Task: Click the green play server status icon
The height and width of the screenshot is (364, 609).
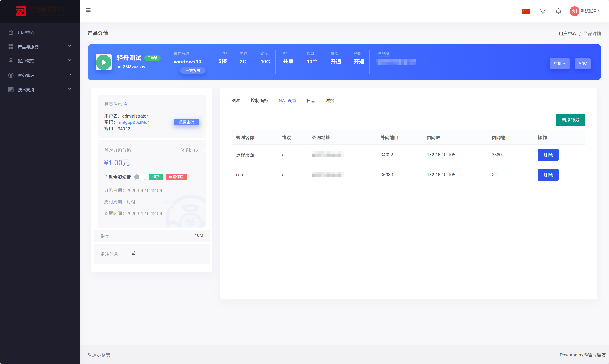Action: (x=104, y=62)
